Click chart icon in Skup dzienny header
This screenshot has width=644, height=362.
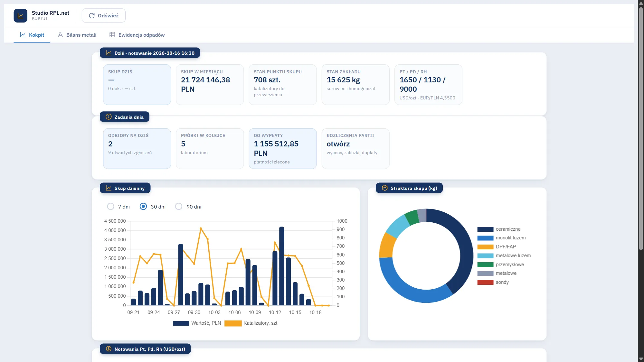click(109, 188)
